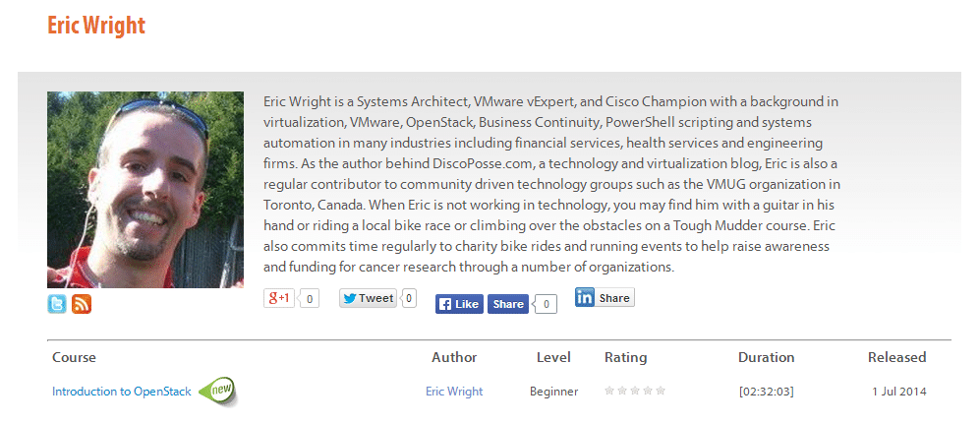Click the Google +1 button

click(279, 298)
